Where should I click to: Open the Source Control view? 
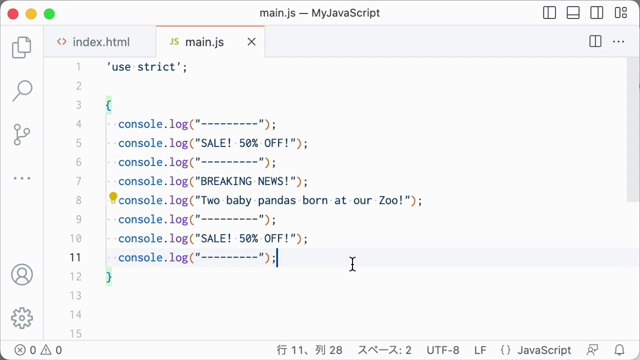[x=22, y=135]
